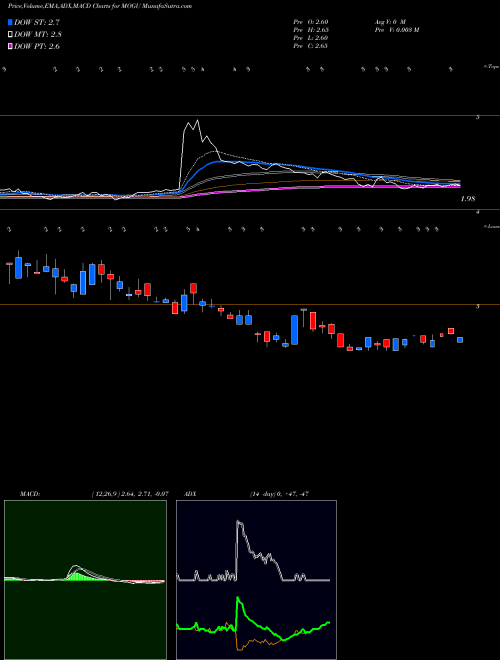The image size is (500, 660).
Task: Open the green MACD indicator chart
Action: (x=85, y=580)
